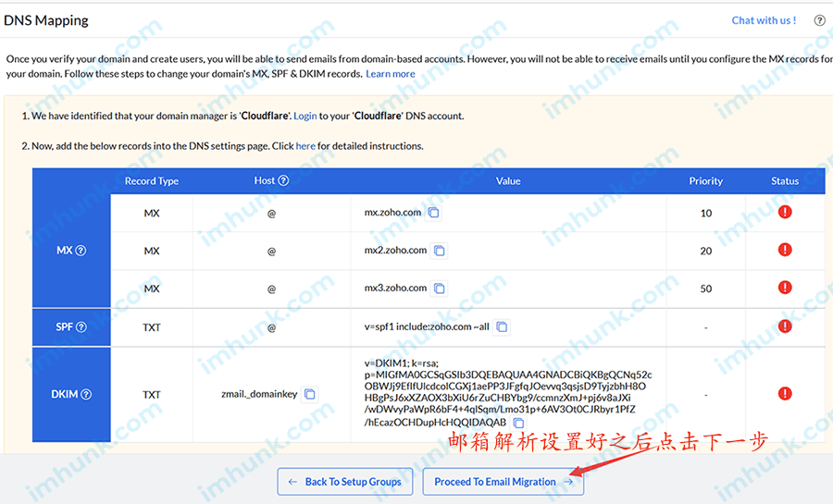The image size is (833, 504).
Task: Click the Status column header
Action: [x=785, y=181]
